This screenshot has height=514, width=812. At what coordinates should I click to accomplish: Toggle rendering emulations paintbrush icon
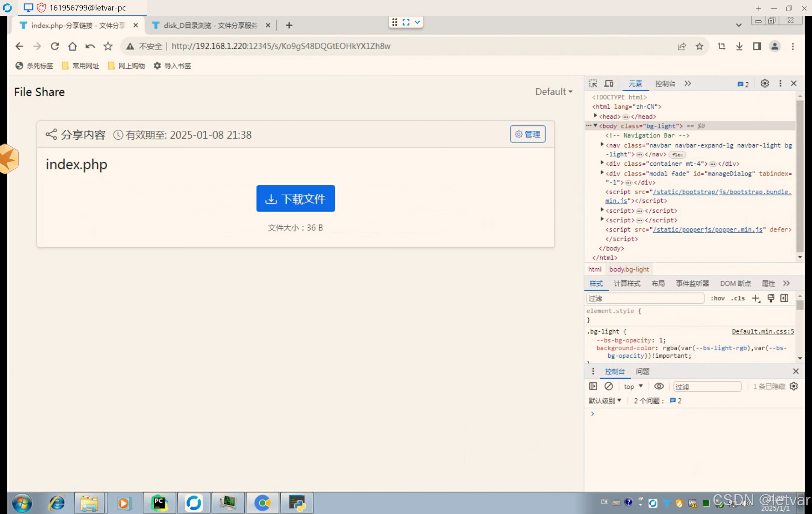click(771, 298)
